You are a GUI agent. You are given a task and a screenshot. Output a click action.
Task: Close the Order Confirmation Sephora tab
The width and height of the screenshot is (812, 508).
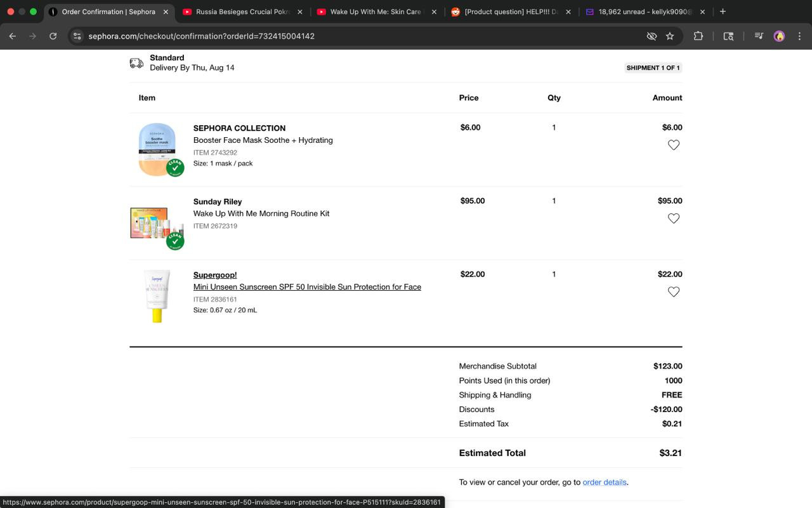pos(166,11)
